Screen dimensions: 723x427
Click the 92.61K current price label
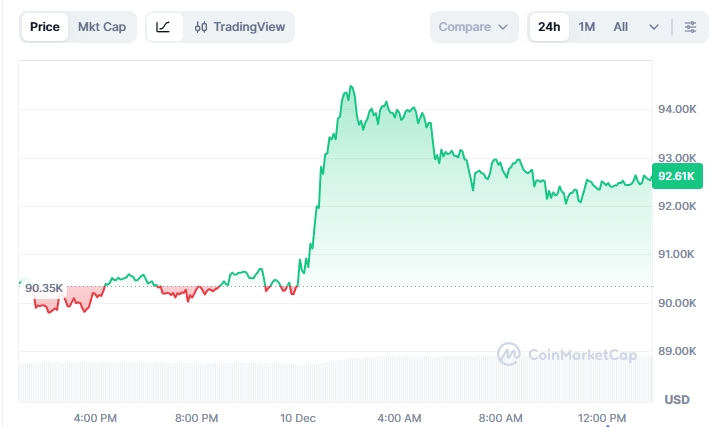pos(677,176)
